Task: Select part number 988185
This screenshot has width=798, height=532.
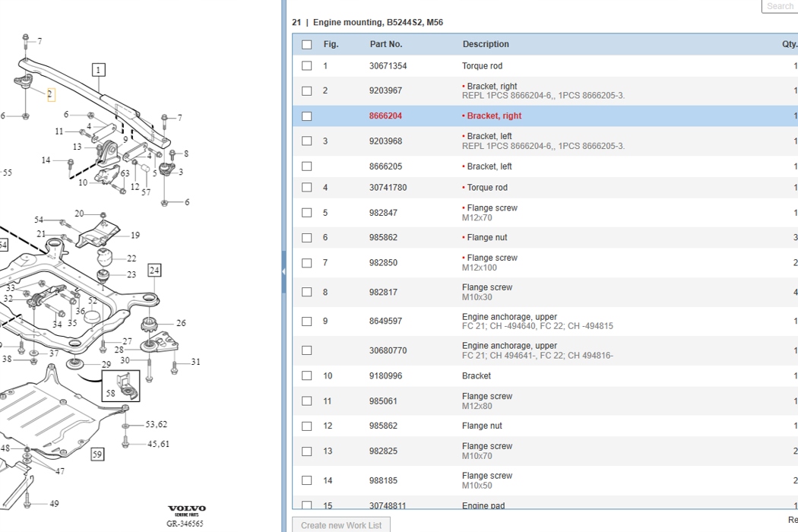Action: tap(383, 480)
